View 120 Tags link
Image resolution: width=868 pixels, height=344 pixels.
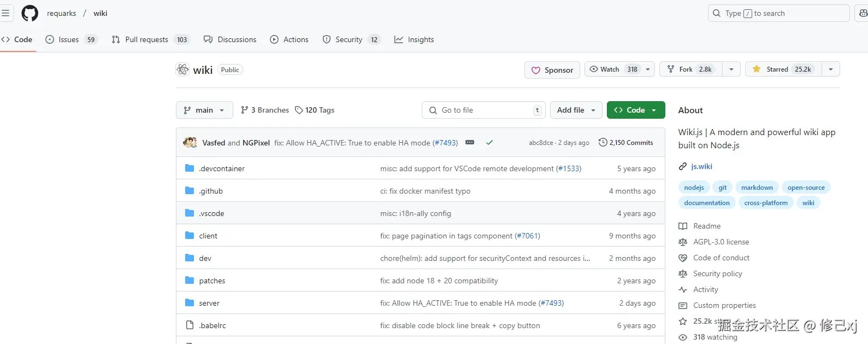click(x=315, y=110)
